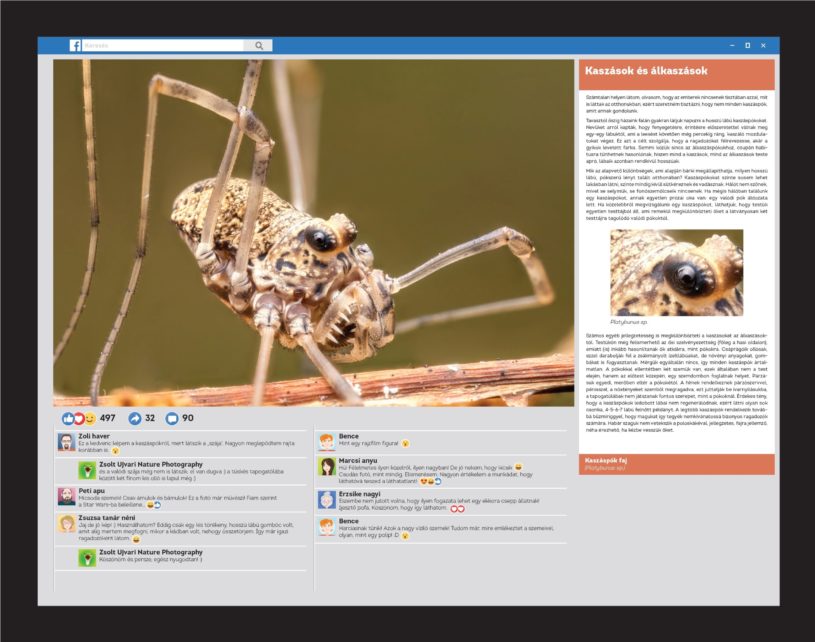Click the comment bubble icon
Screen dimensions: 815x642
(x=171, y=418)
